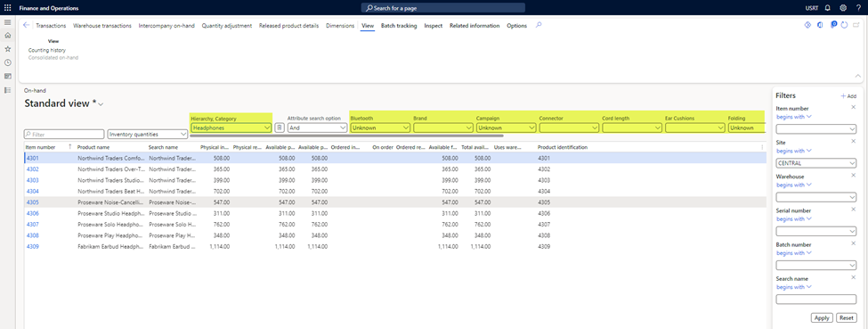Expand the left navigation hamburger menu

[x=8, y=22]
